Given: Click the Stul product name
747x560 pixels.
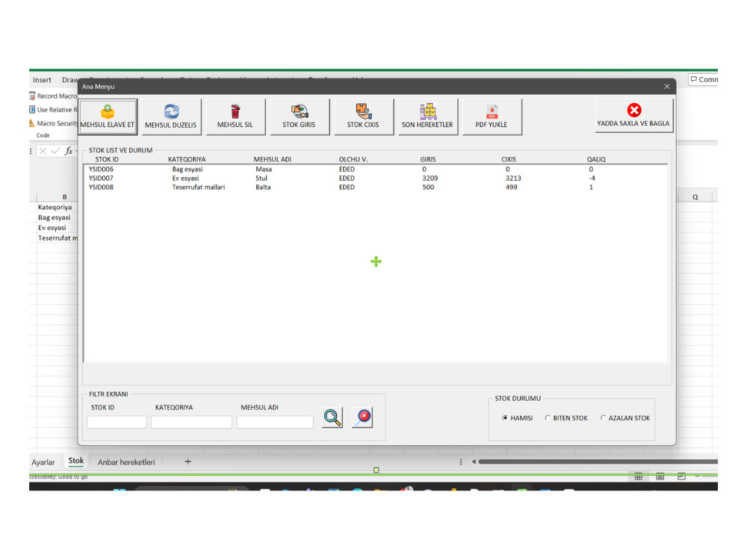Looking at the screenshot, I should tap(261, 178).
